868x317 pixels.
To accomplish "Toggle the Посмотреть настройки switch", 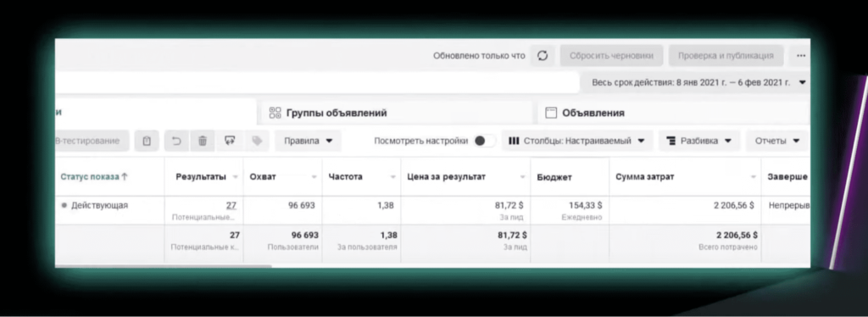I will pos(484,141).
